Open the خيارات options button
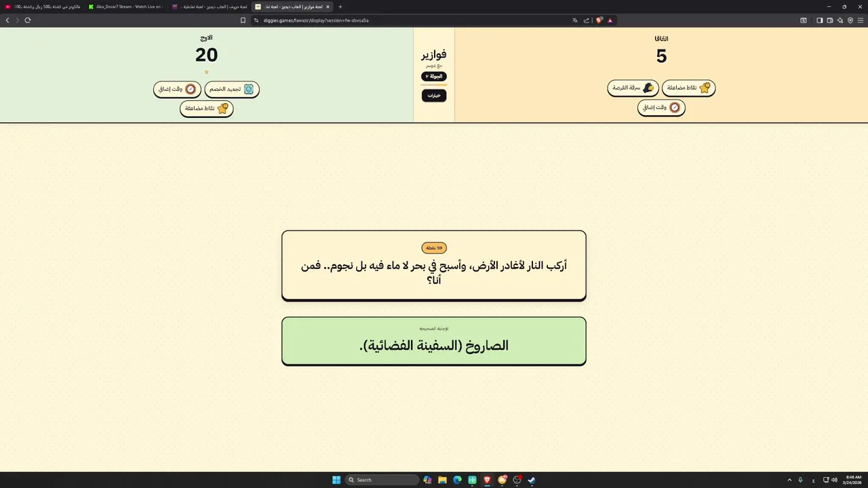868x488 pixels. pos(434,96)
